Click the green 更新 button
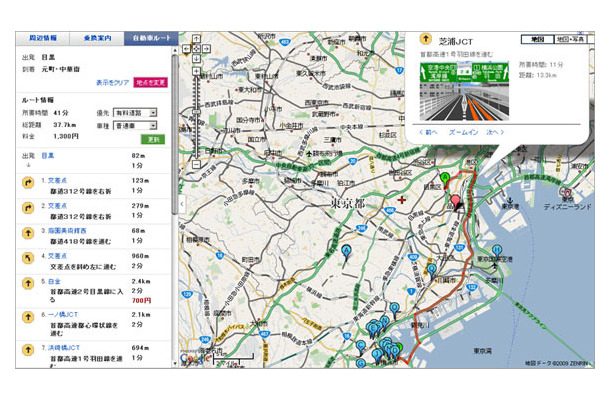The image size is (610, 400). point(153,139)
